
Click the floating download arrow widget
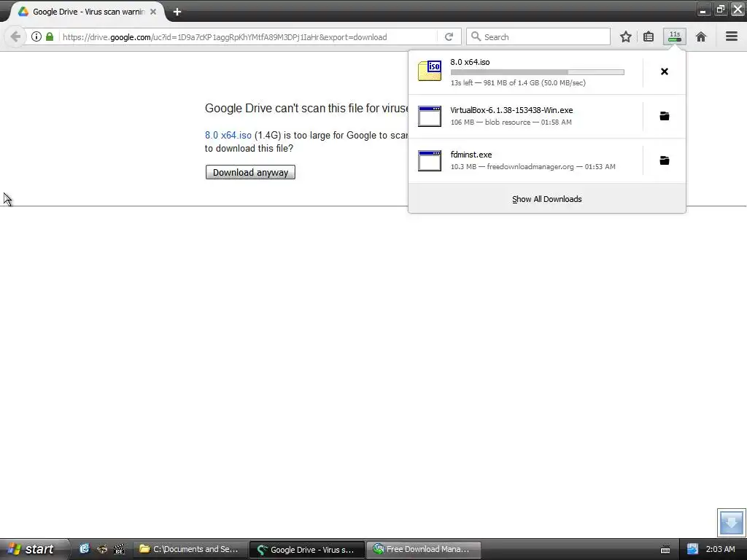tap(731, 522)
